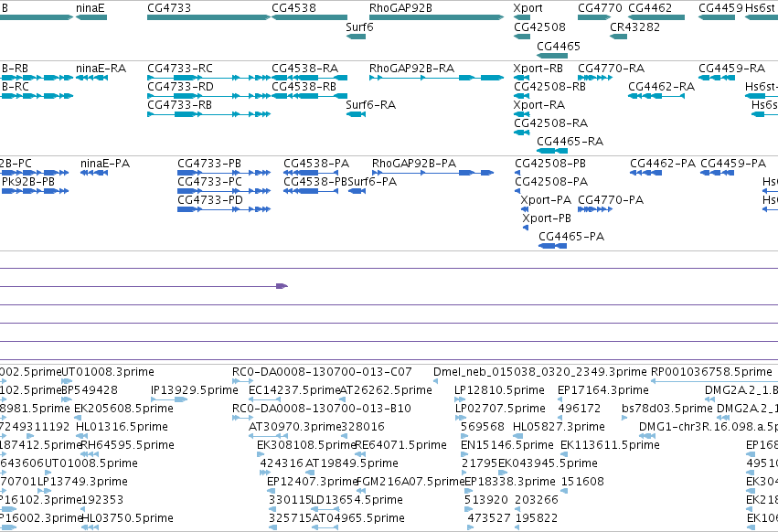778x532 pixels.
Task: Select the ninaE-PA protein feature
Action: coord(94,173)
